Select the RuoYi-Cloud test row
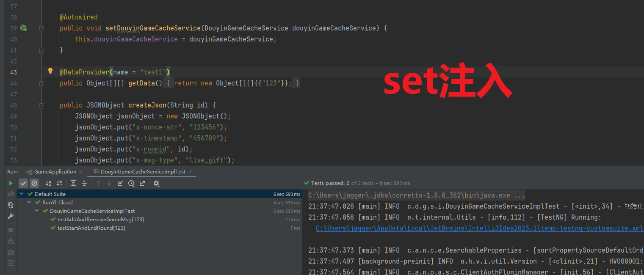The height and width of the screenshot is (275, 644). 160,202
